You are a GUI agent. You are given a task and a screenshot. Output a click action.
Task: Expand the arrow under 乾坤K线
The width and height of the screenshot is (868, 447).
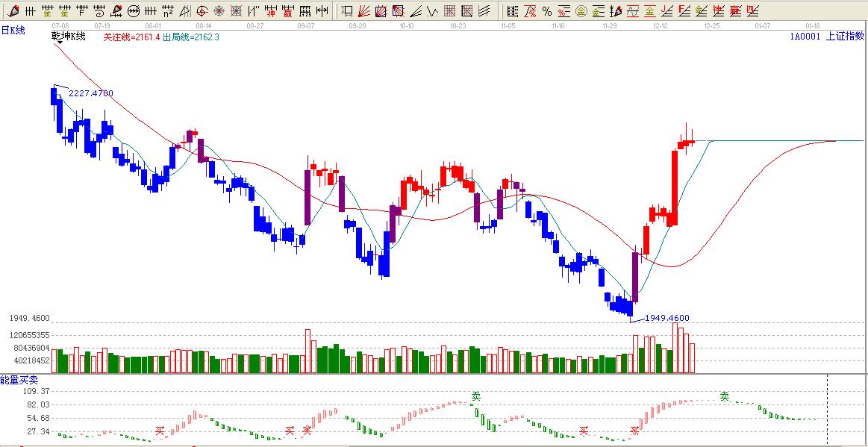pos(59,43)
